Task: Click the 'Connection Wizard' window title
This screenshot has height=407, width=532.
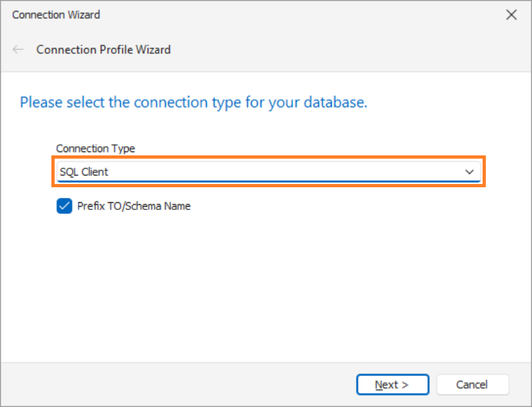Action: point(56,15)
